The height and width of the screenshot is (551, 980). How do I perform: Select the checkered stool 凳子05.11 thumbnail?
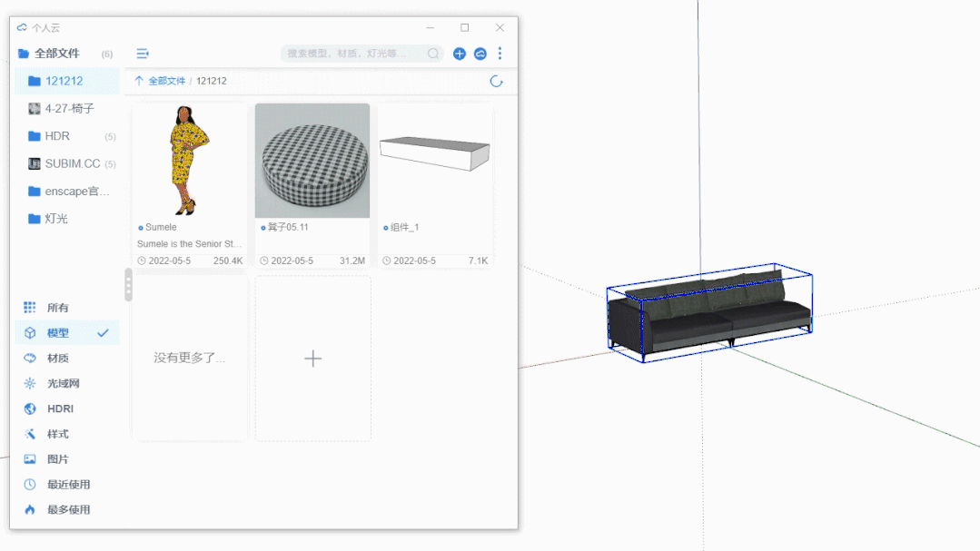pos(312,161)
